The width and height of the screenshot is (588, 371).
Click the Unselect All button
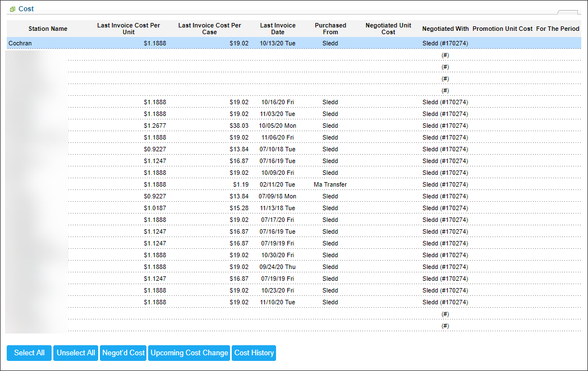pos(76,353)
